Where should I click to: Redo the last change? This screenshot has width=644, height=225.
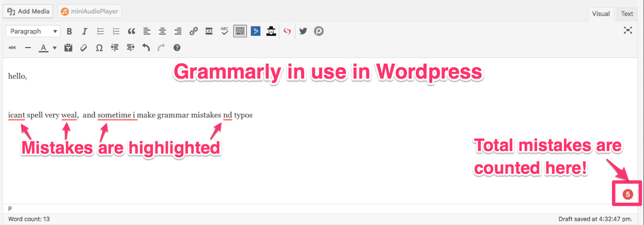(161, 48)
